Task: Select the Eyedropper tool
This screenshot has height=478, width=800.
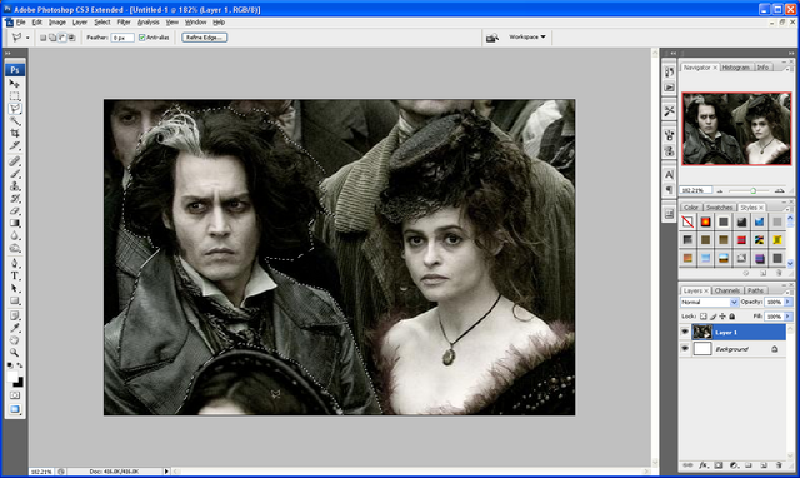Action: [15, 328]
